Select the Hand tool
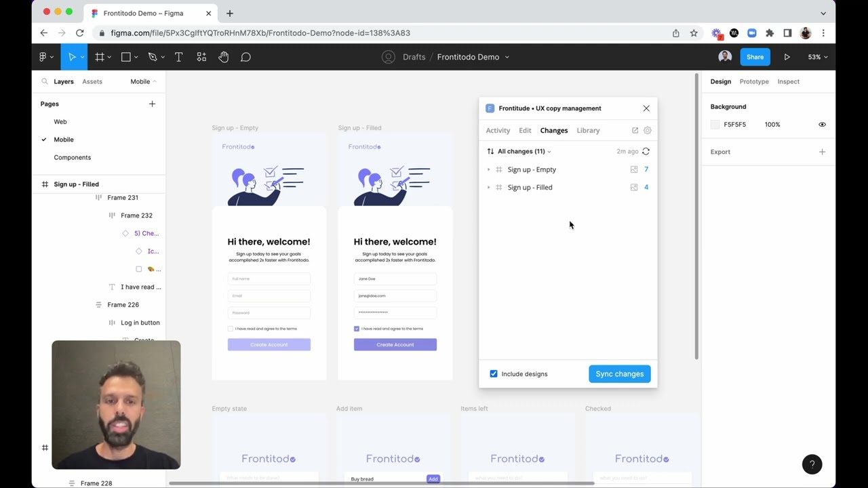This screenshot has height=488, width=868. coord(224,57)
